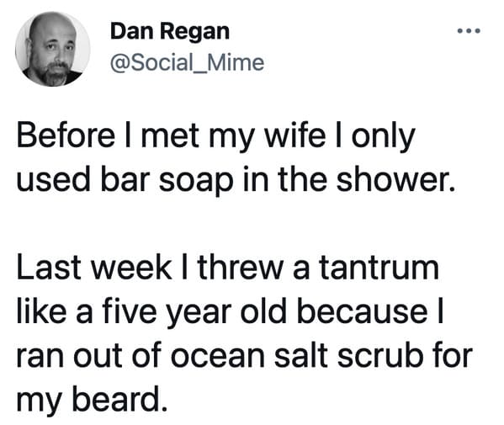The image size is (504, 425).
Task: Click the word "scrub" in the tweet
Action: (x=379, y=355)
